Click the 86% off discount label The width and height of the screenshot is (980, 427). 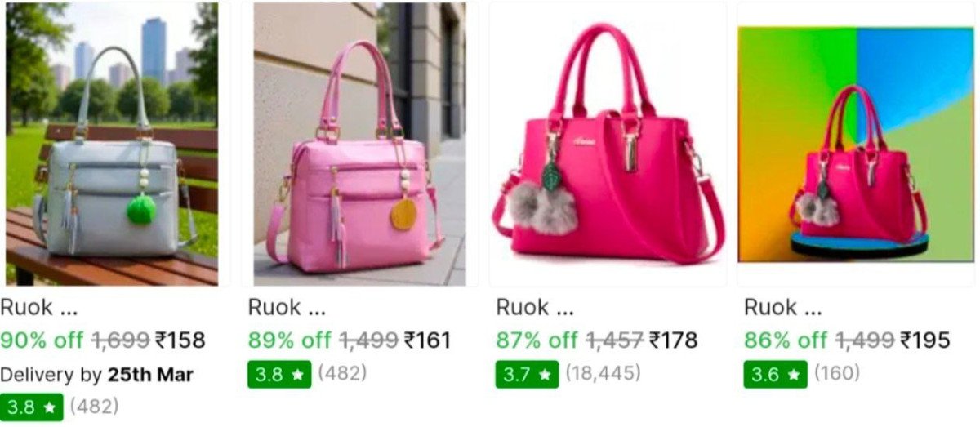(786, 340)
